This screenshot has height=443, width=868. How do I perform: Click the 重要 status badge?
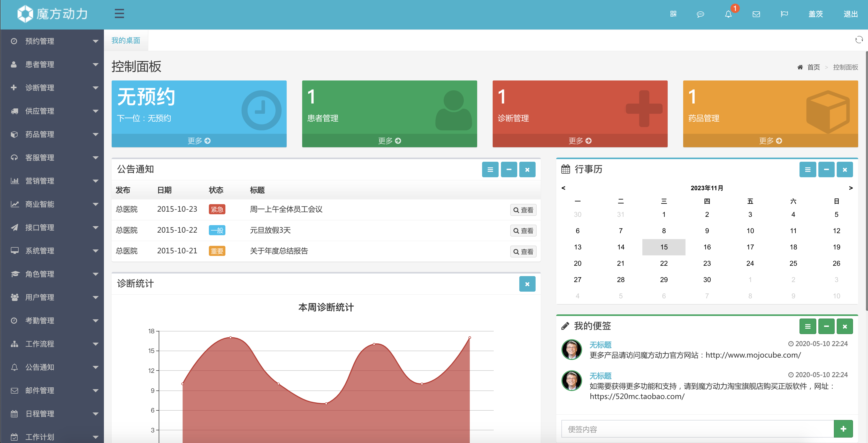pos(217,251)
